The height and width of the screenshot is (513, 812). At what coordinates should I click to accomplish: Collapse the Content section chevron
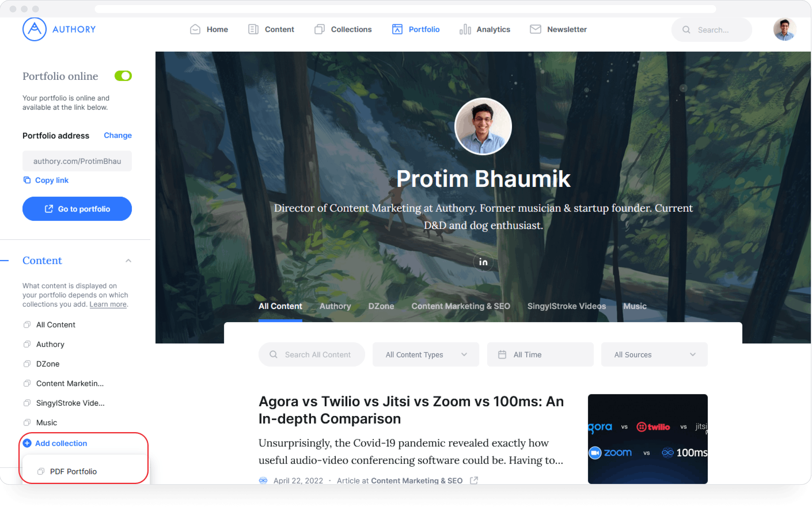(x=129, y=261)
